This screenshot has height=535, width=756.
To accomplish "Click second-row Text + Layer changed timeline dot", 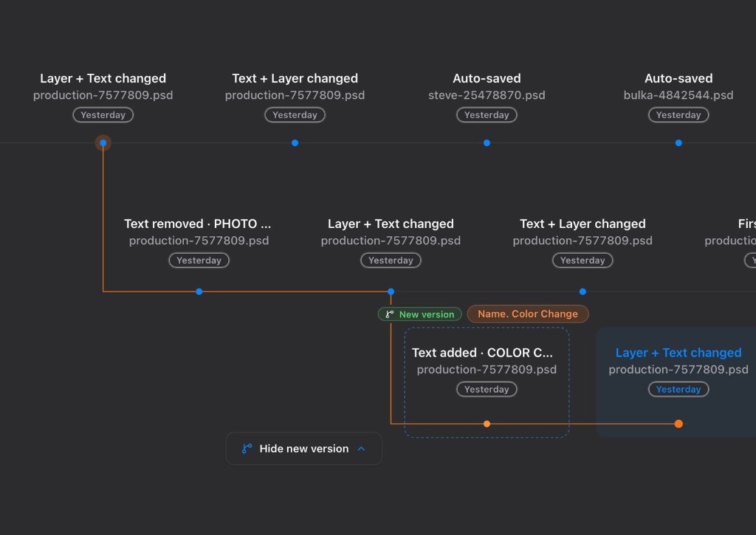I will click(583, 291).
